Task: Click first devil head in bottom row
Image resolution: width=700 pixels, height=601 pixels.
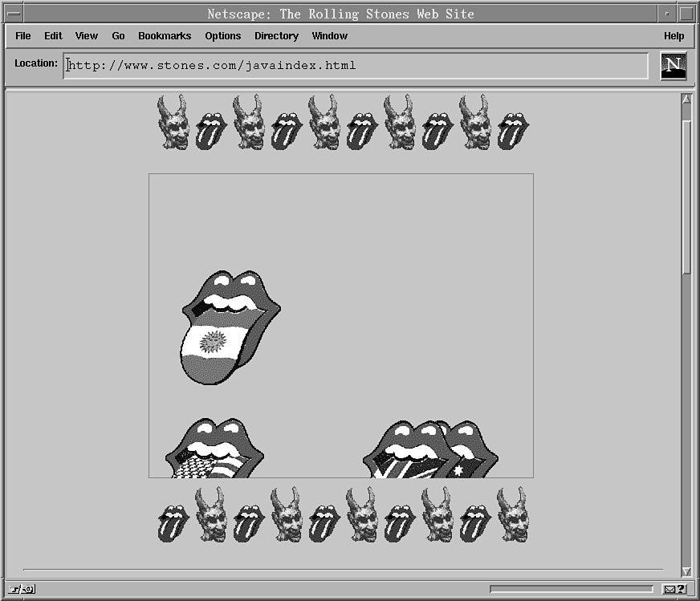Action: [210, 514]
